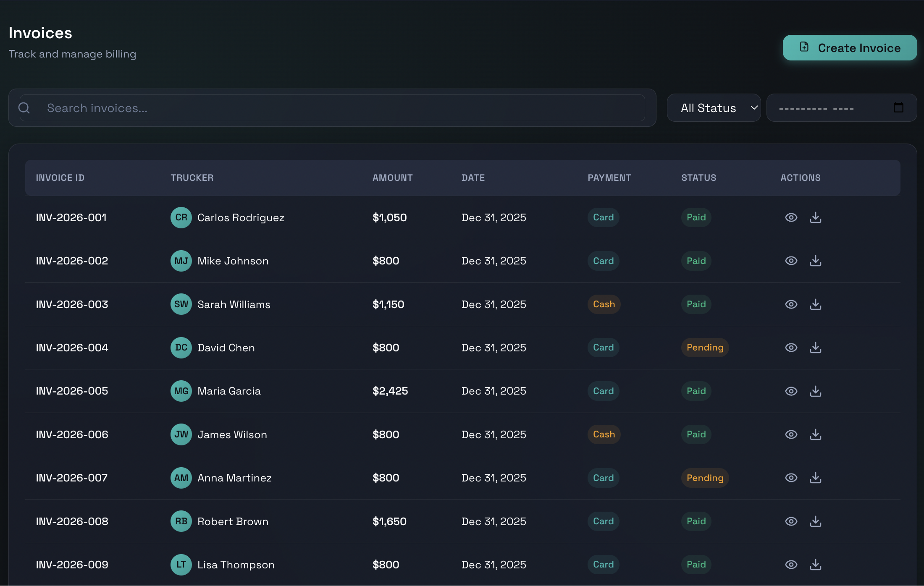This screenshot has width=924, height=586.
Task: View invoice INV-2026-008 with eye icon
Action: [x=791, y=521]
